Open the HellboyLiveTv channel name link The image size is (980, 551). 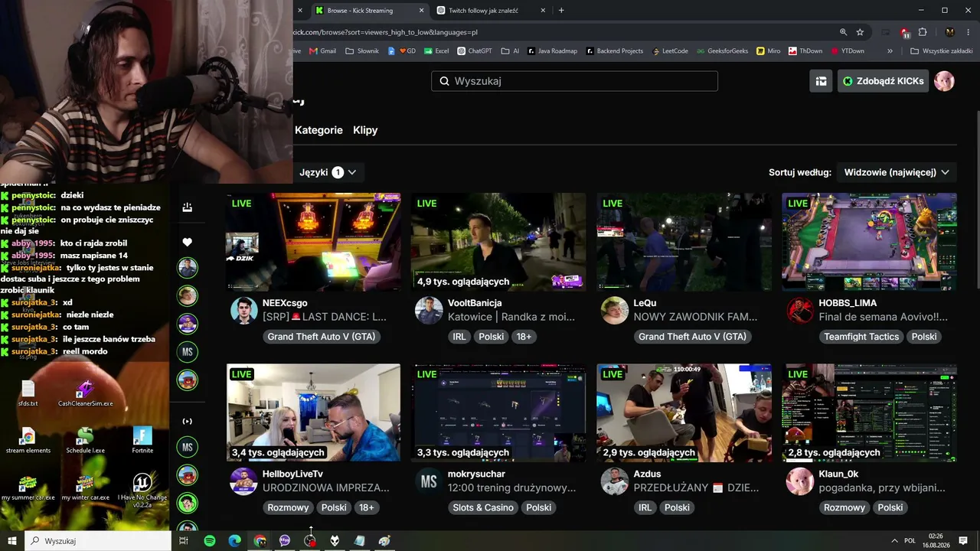tap(292, 474)
